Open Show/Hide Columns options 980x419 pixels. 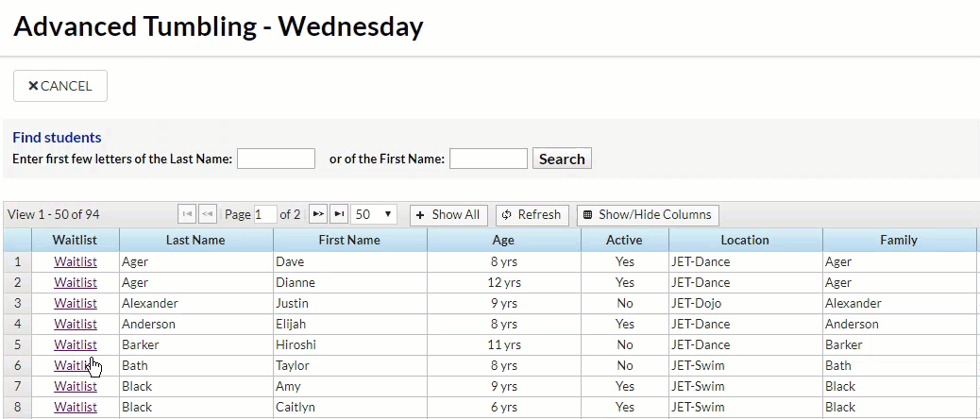648,215
